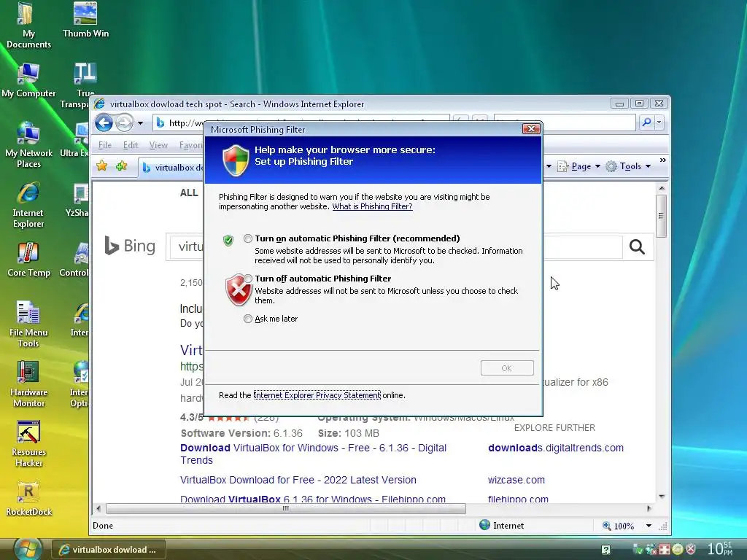Open the recent pages dropdown arrow
Screen dimensions: 747x560
[x=141, y=123]
